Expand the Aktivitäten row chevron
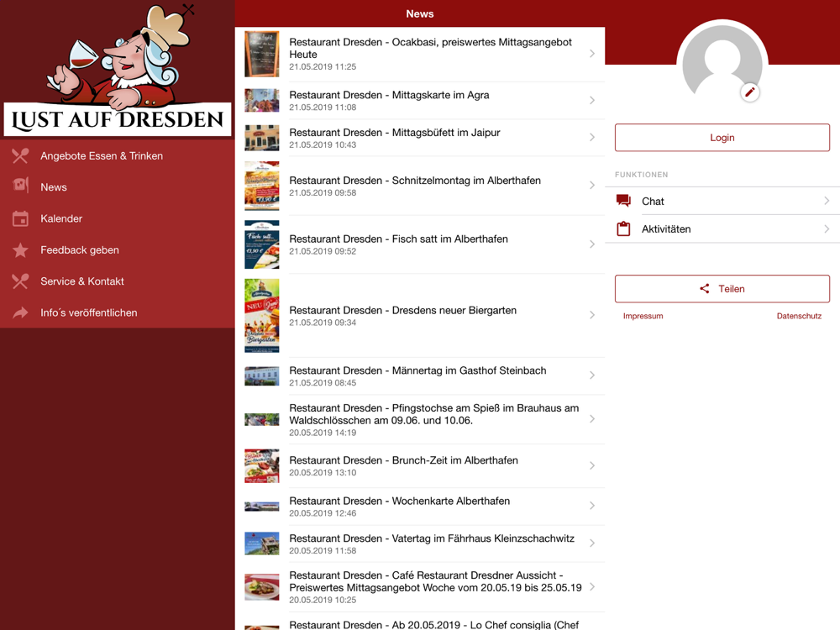Screen dimensions: 840x630 click(827, 228)
